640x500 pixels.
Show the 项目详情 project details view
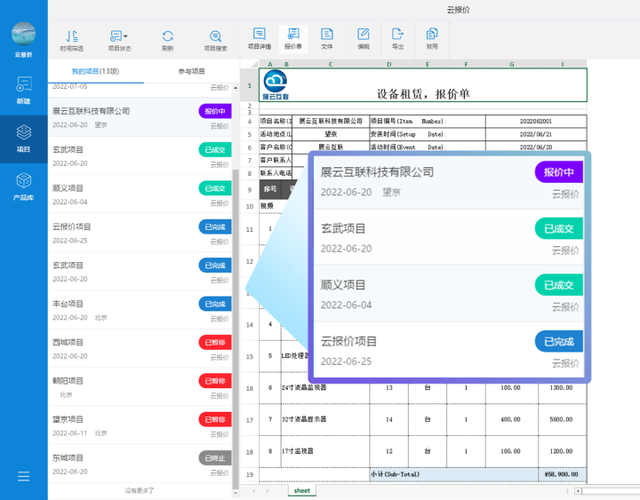coord(259,39)
